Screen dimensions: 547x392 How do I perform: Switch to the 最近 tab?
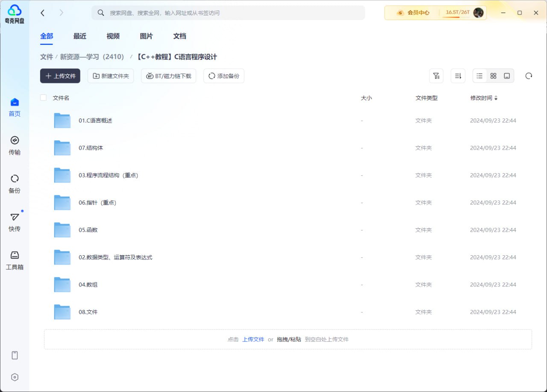(x=80, y=36)
